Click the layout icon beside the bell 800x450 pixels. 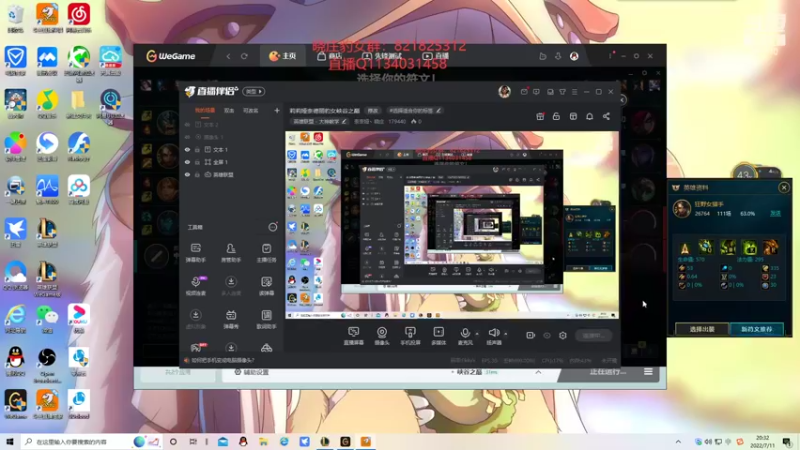[x=573, y=116]
